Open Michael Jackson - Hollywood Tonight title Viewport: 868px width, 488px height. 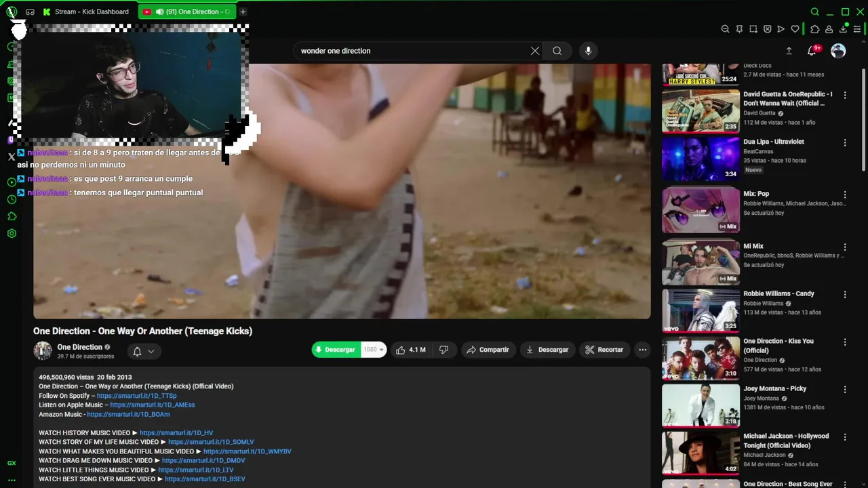(x=786, y=441)
